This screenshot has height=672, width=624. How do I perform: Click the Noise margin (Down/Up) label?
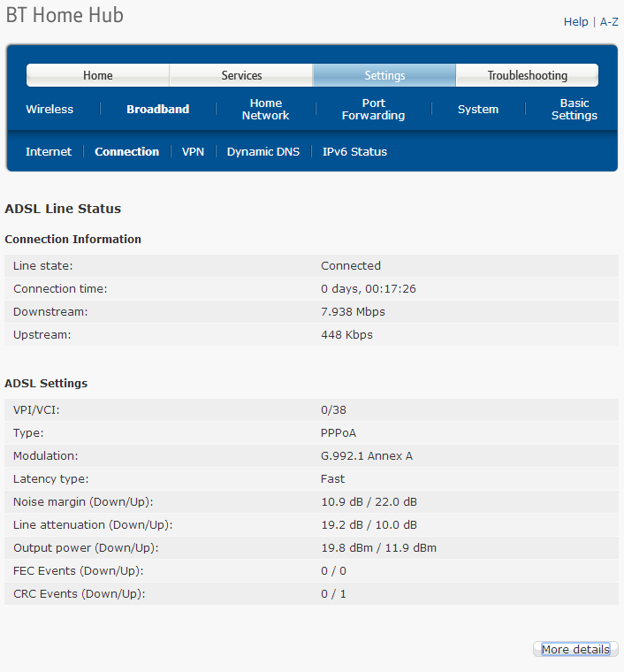[x=83, y=502]
